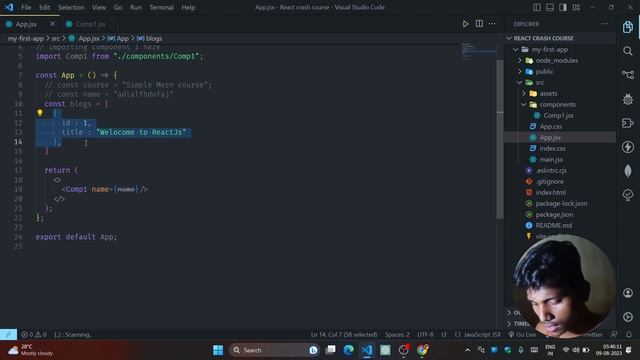Open the Windows Start menu
640x360 pixels.
[218, 350]
